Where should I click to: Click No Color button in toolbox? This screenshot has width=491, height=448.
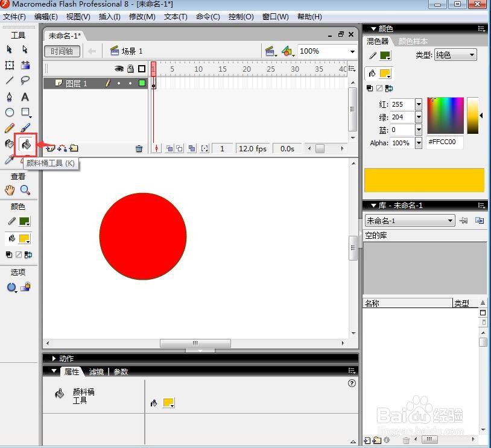pyautogui.click(x=19, y=254)
